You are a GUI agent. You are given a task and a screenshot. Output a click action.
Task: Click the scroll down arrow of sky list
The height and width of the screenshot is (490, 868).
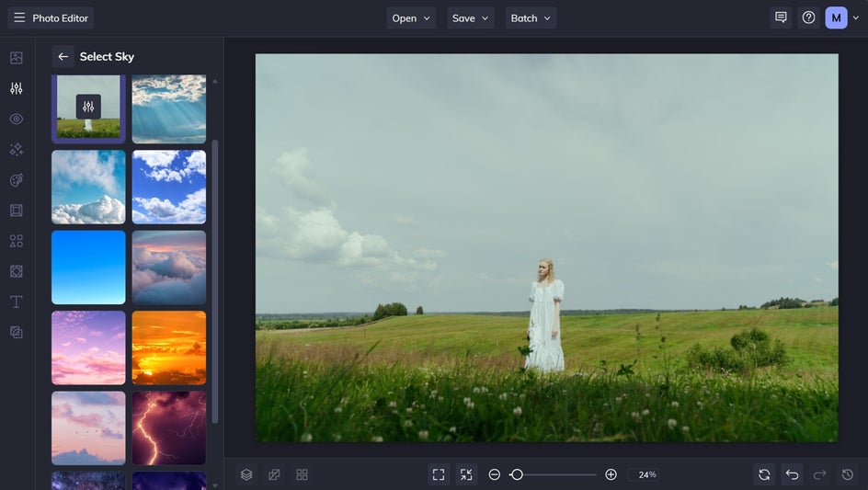click(x=215, y=485)
